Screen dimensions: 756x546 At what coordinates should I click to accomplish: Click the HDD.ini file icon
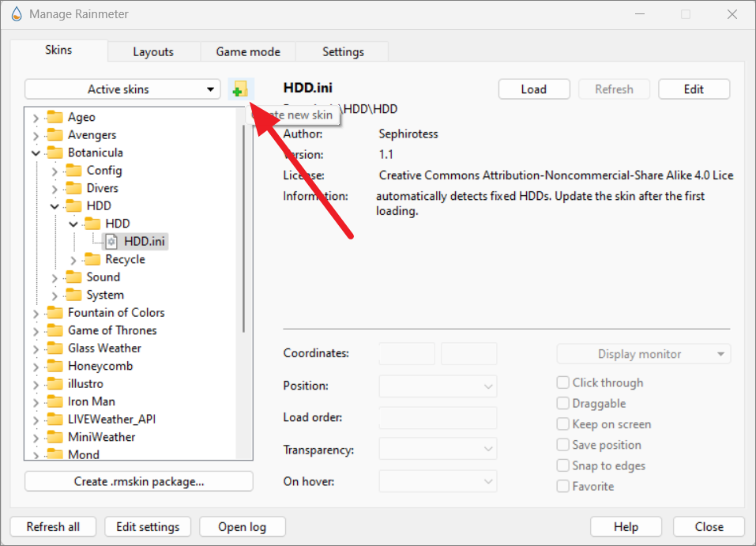pos(111,241)
